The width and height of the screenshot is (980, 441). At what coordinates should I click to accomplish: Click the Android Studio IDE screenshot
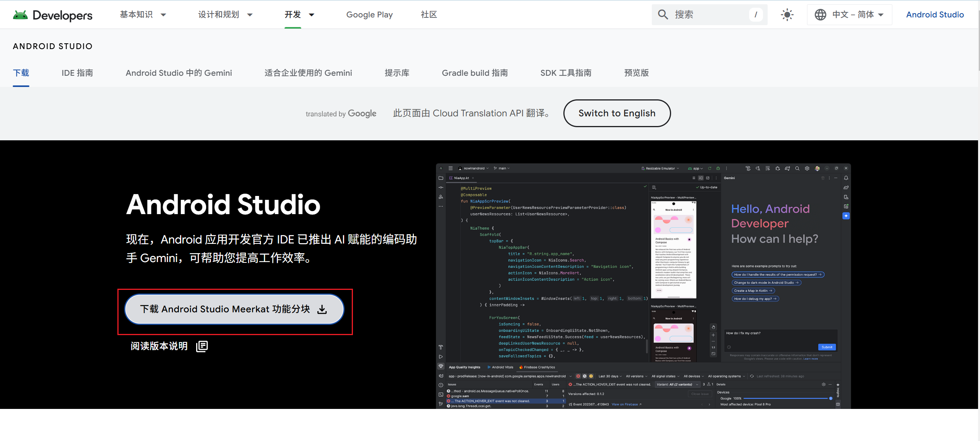click(x=643, y=286)
